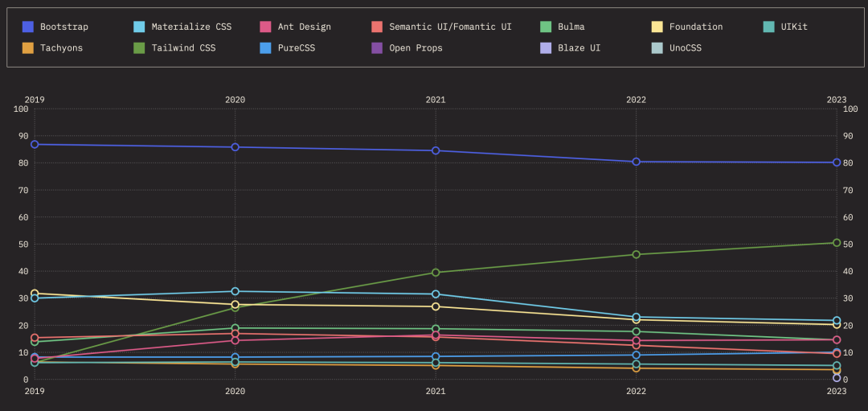Click the 2021 label on top axis
The height and width of the screenshot is (411, 868).
[x=436, y=100]
